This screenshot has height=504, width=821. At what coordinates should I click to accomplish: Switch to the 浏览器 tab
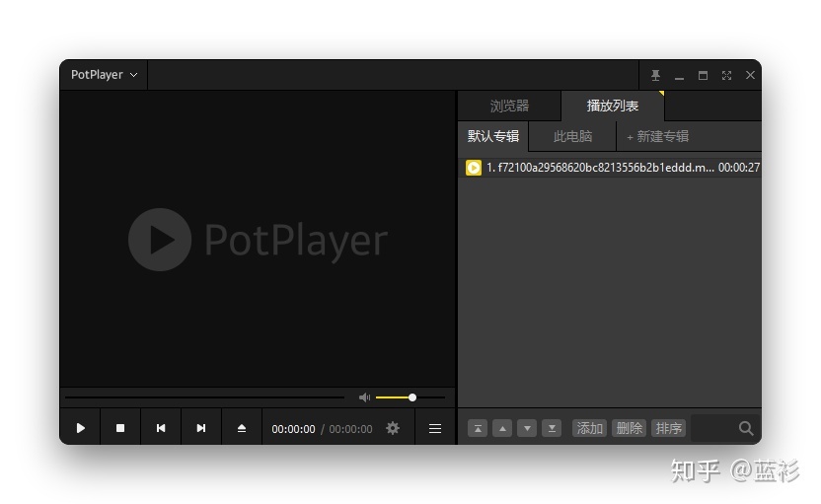point(509,106)
